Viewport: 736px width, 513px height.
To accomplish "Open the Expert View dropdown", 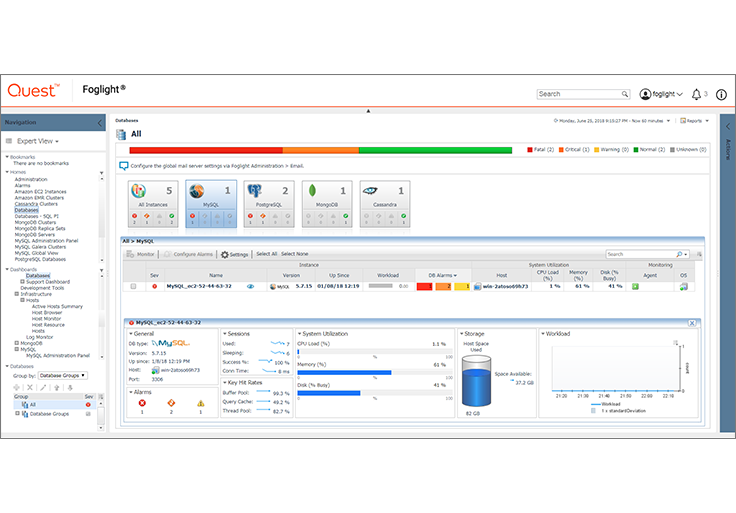I will click(x=38, y=141).
